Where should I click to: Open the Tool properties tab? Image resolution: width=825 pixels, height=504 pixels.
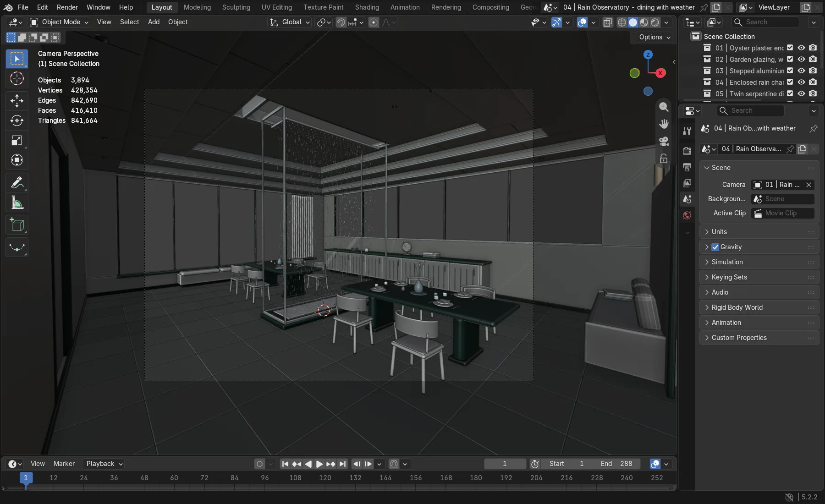[x=687, y=131]
